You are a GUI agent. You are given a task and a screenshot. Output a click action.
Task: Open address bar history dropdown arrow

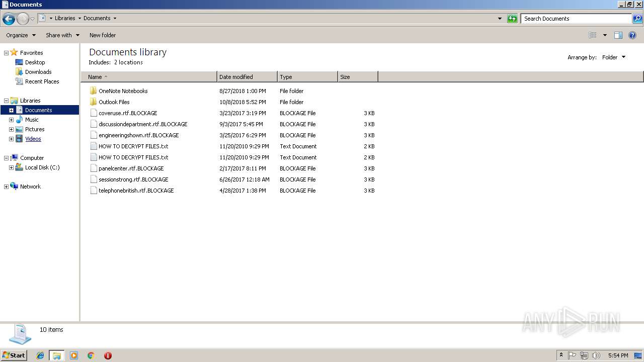pos(500,19)
